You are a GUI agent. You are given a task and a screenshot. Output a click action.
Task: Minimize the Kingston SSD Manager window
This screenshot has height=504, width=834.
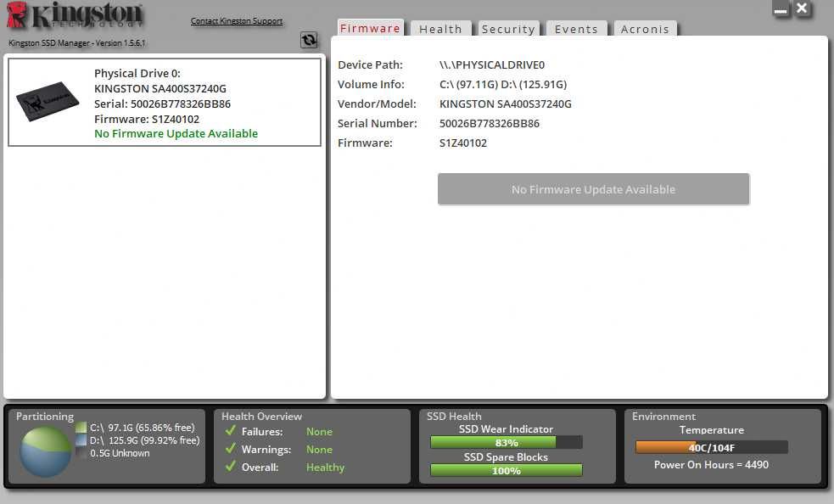[x=781, y=9]
